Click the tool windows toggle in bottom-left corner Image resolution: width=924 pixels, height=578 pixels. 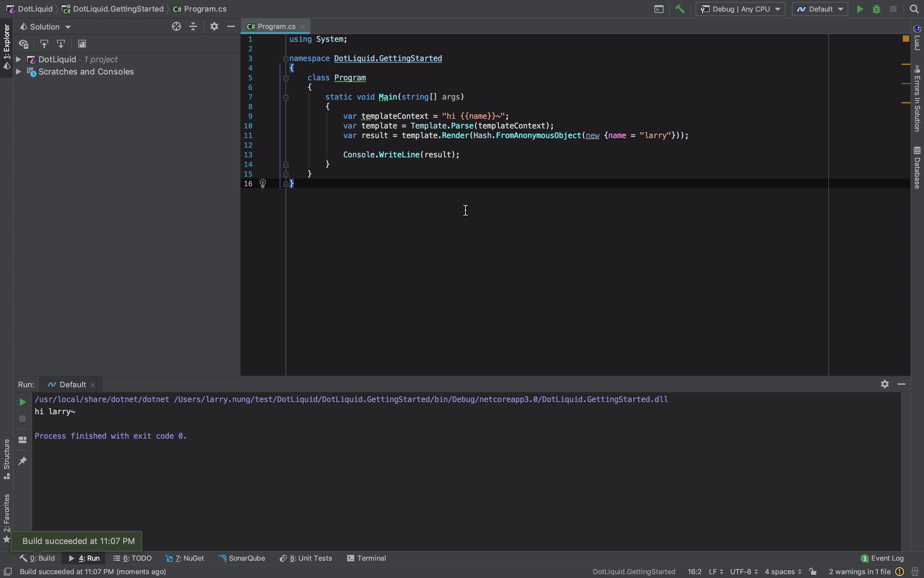(7, 572)
